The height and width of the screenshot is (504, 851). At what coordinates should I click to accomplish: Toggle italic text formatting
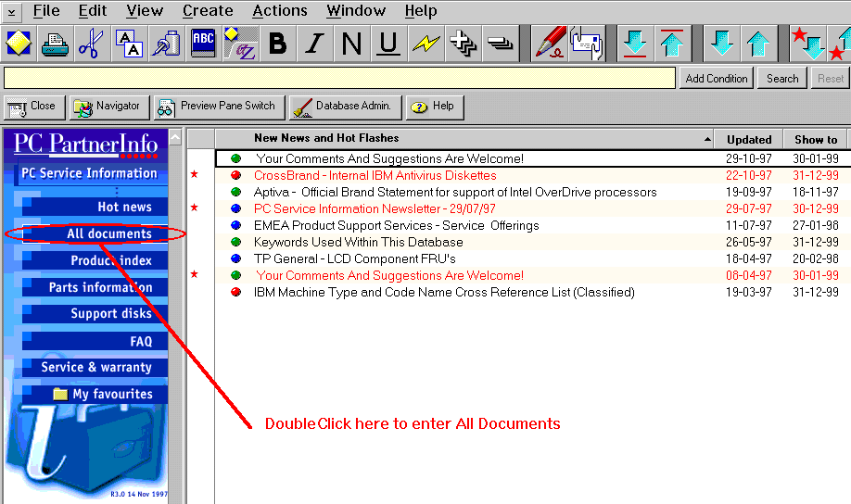pyautogui.click(x=314, y=44)
